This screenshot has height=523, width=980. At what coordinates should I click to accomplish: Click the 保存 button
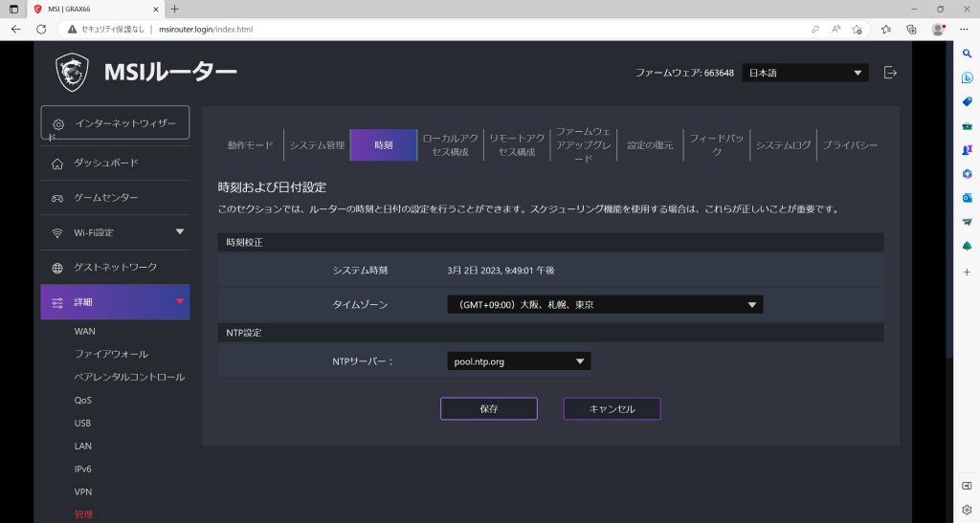pyautogui.click(x=488, y=408)
